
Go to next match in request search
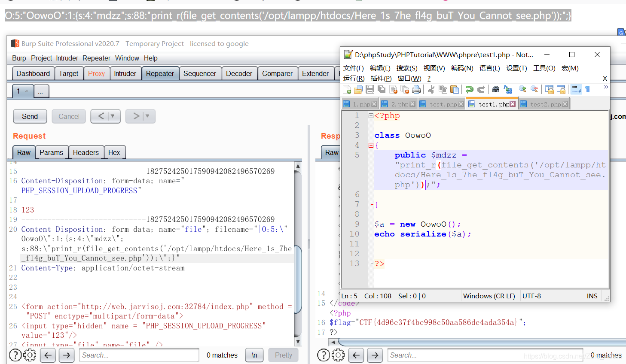tap(67, 355)
